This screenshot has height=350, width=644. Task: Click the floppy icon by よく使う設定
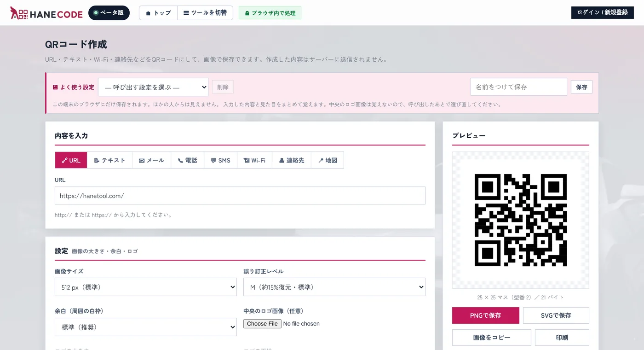(x=55, y=87)
